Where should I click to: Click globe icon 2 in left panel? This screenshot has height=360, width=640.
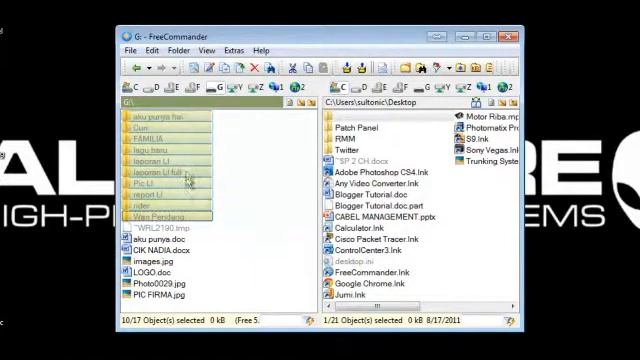297,87
